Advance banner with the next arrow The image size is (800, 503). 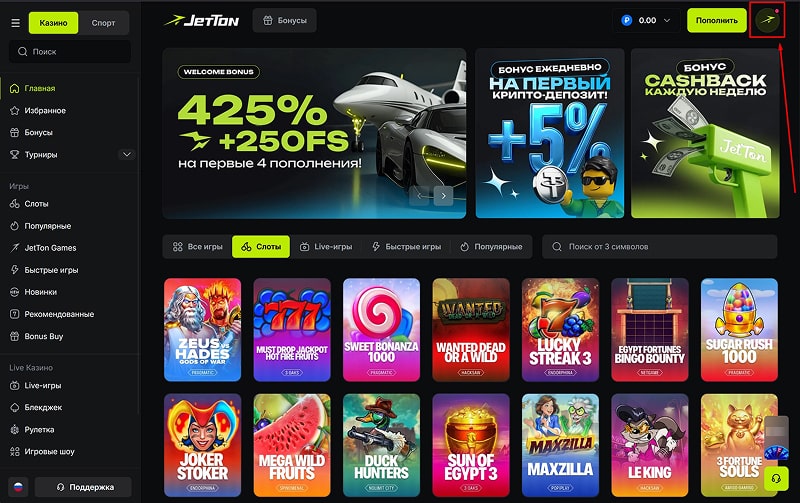click(443, 195)
